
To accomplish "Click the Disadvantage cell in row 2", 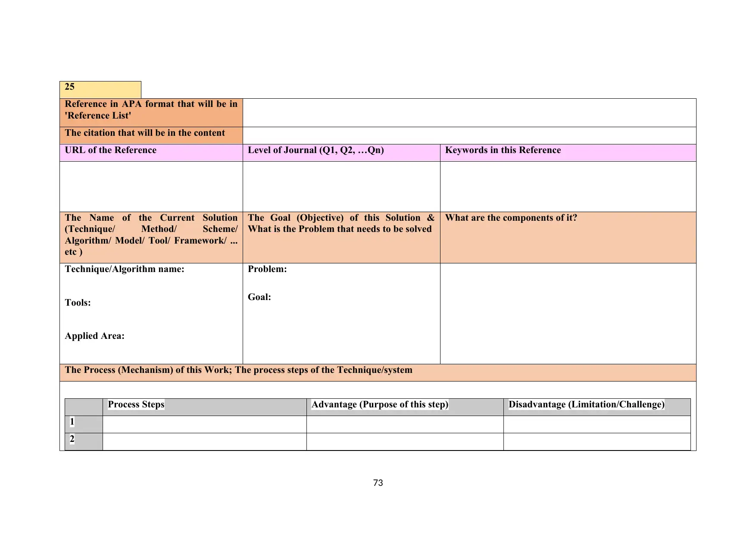I will point(597,441).
